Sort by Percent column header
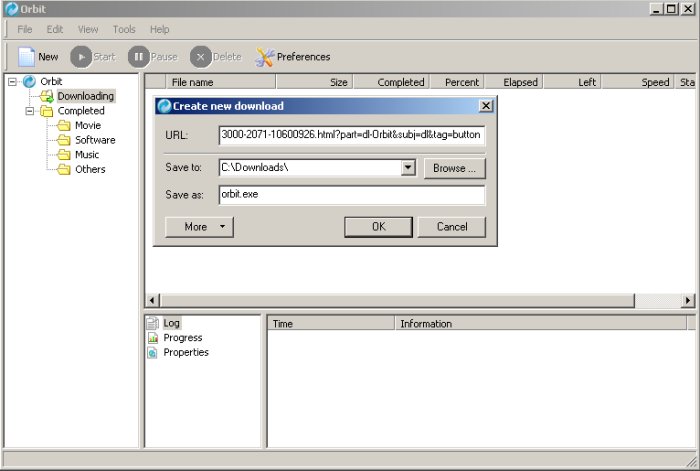 [x=457, y=82]
